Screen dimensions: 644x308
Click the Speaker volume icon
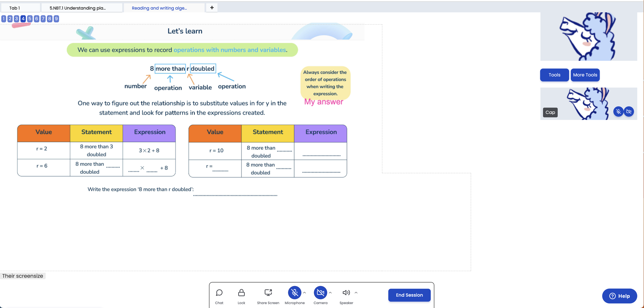tap(346, 293)
